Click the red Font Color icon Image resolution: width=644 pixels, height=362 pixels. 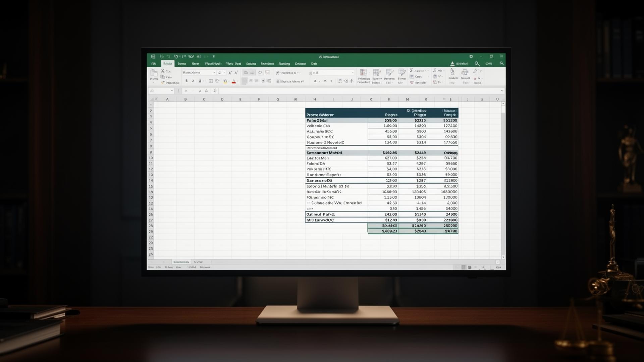233,81
